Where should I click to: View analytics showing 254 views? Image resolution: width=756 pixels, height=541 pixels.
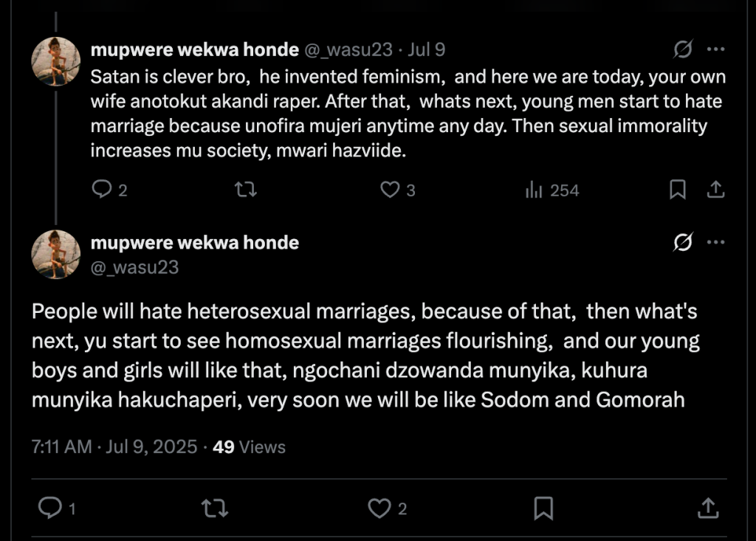[x=551, y=190]
